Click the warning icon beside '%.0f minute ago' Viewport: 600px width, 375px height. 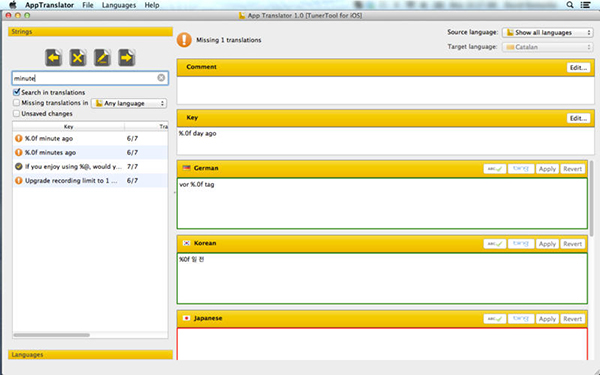pyautogui.click(x=18, y=139)
